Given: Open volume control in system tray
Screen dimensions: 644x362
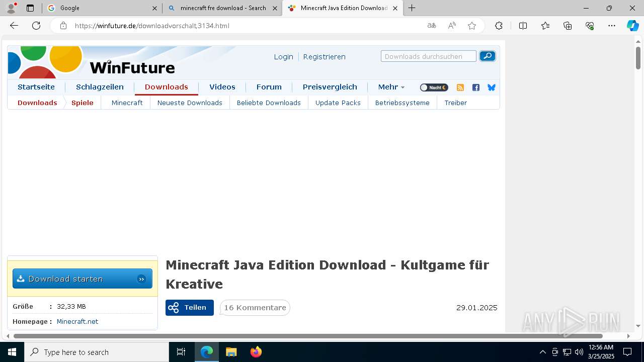Looking at the screenshot, I should [x=579, y=352].
